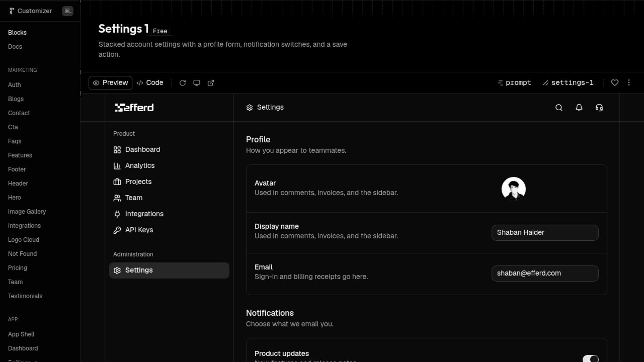Open the Image Gallery blocks category
This screenshot has height=362, width=644.
pyautogui.click(x=27, y=212)
